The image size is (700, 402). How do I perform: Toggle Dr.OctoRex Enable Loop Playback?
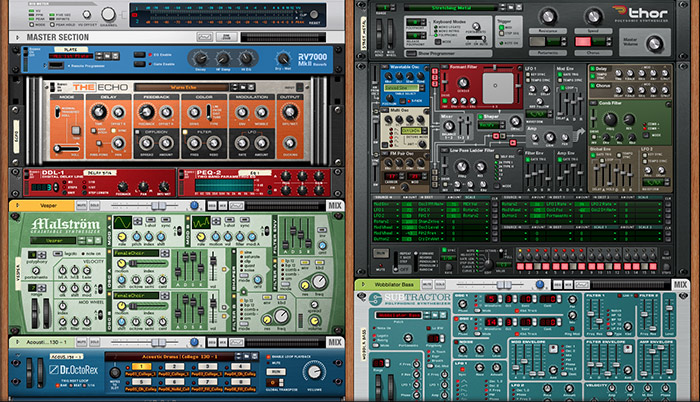coord(268,357)
